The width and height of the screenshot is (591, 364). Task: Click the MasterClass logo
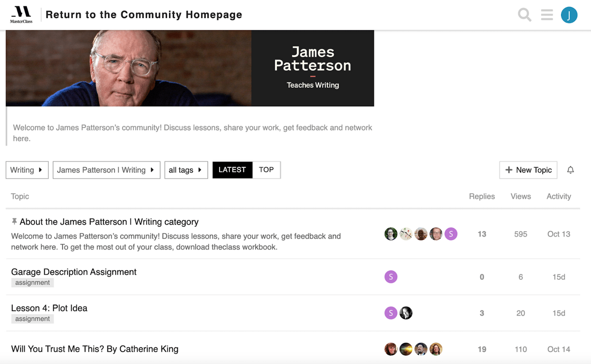point(21,15)
